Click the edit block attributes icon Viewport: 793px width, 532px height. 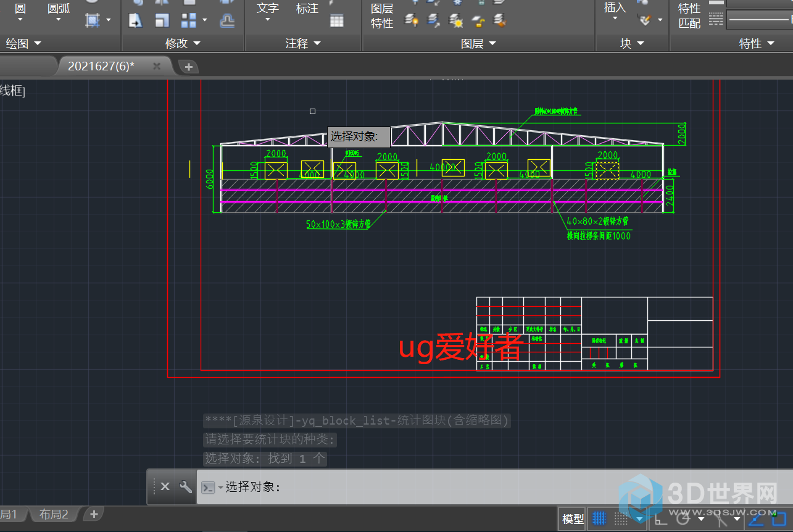click(644, 20)
